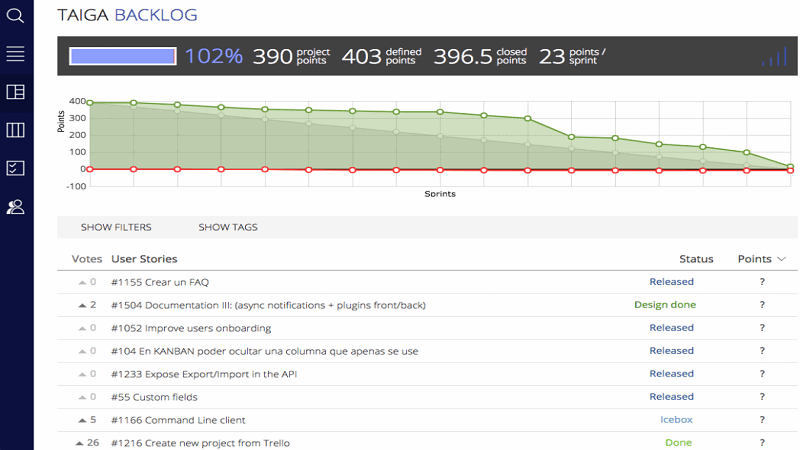Screen dimensions: 800x450
Task: Upvote story #1166 Command Line client
Action: (x=82, y=420)
